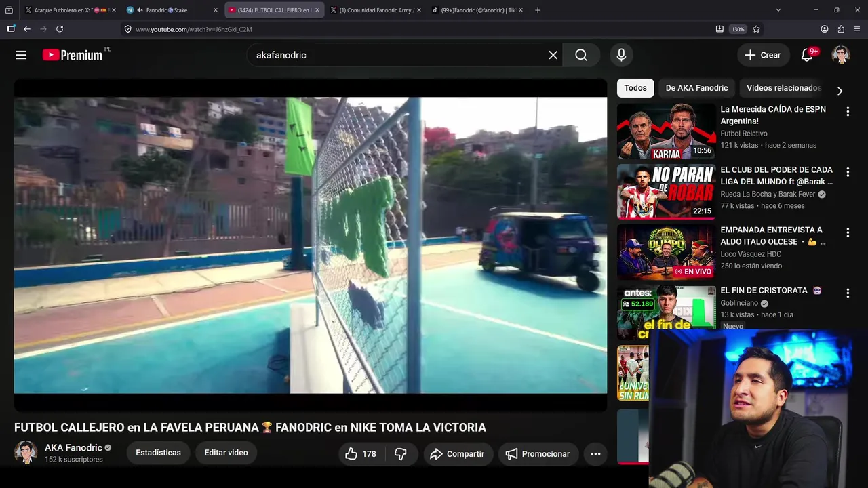Open La Merecida CAÍDA de ESPN title
The width and height of the screenshot is (868, 488).
773,115
